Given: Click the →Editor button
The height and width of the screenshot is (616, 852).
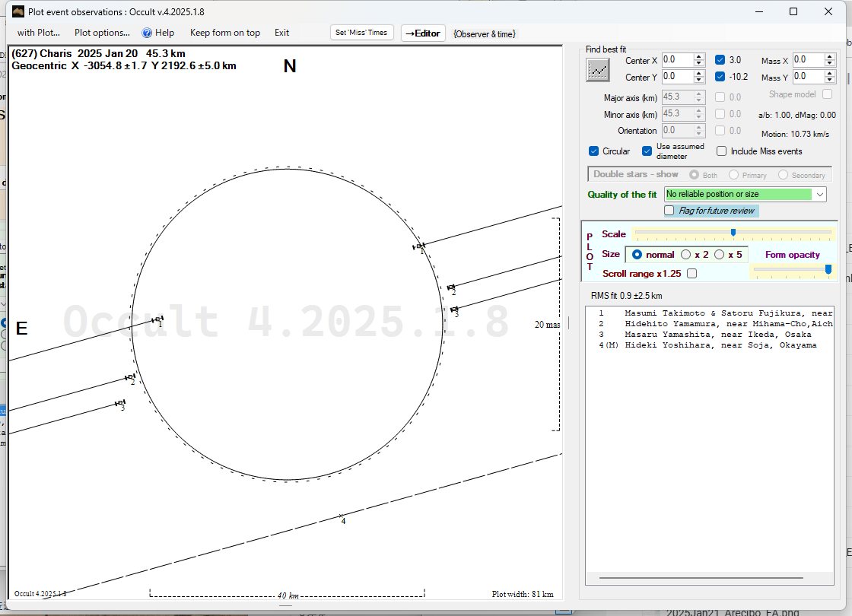Looking at the screenshot, I should (422, 33).
